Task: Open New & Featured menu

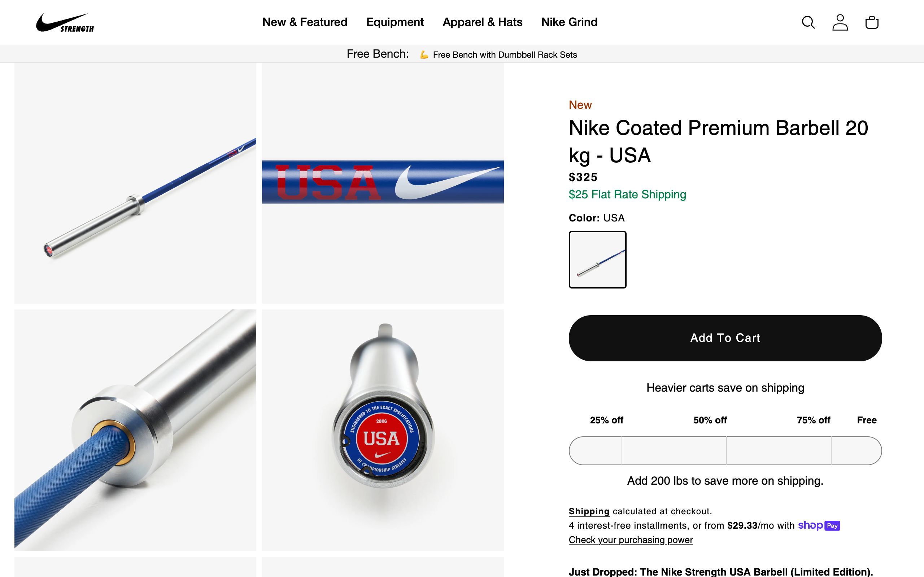Action: 305,22
